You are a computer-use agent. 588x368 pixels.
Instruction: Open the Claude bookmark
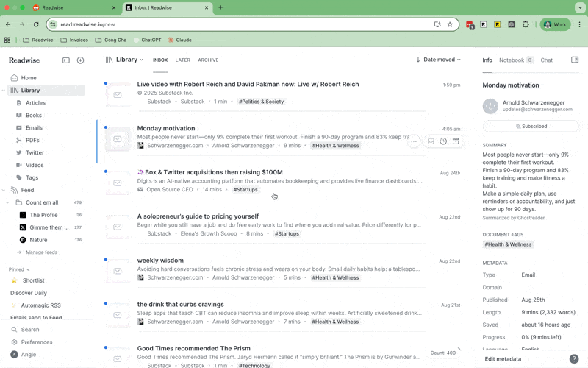pos(179,40)
